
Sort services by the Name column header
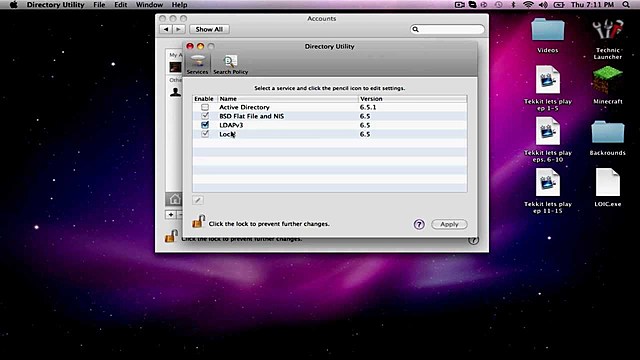pyautogui.click(x=288, y=99)
